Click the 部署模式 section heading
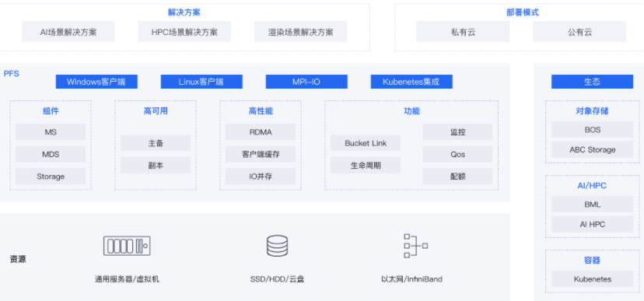 point(523,12)
